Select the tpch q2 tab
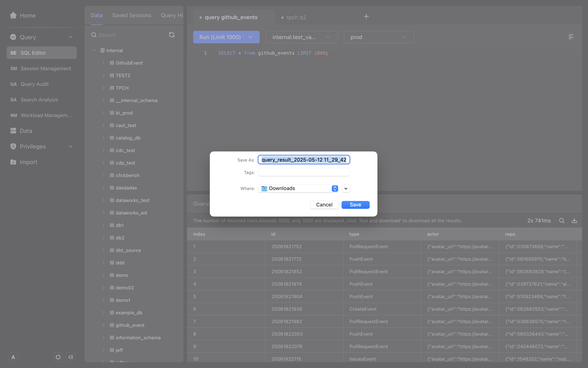This screenshot has width=588, height=368. [x=296, y=17]
